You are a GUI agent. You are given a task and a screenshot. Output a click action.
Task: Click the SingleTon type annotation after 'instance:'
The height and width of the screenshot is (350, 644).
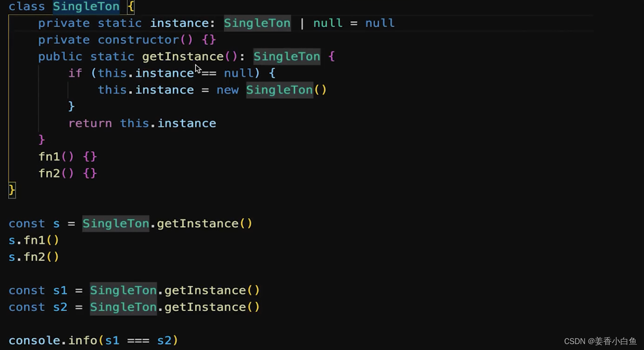click(x=257, y=23)
